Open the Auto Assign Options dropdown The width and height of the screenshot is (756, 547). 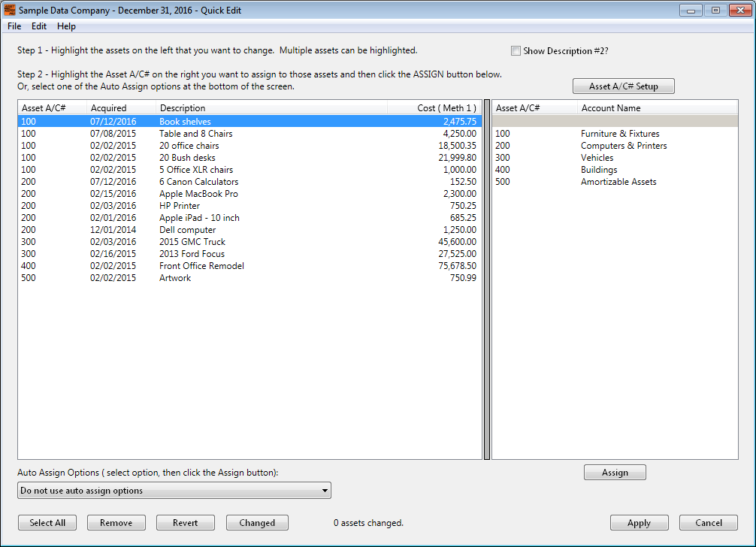click(174, 491)
